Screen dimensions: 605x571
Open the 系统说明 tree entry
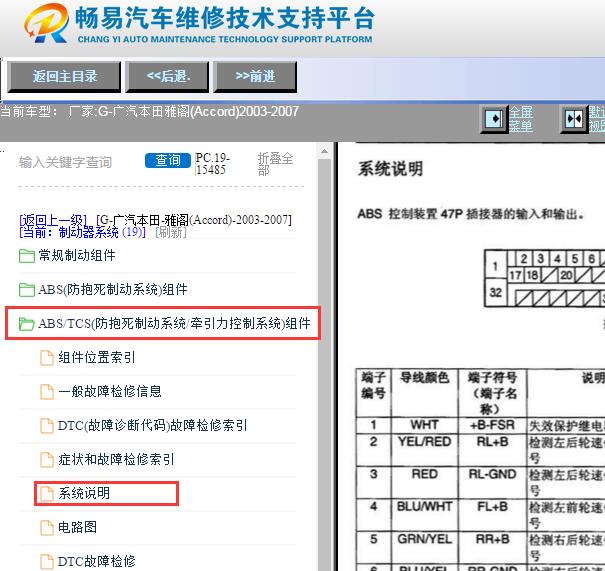tap(84, 493)
